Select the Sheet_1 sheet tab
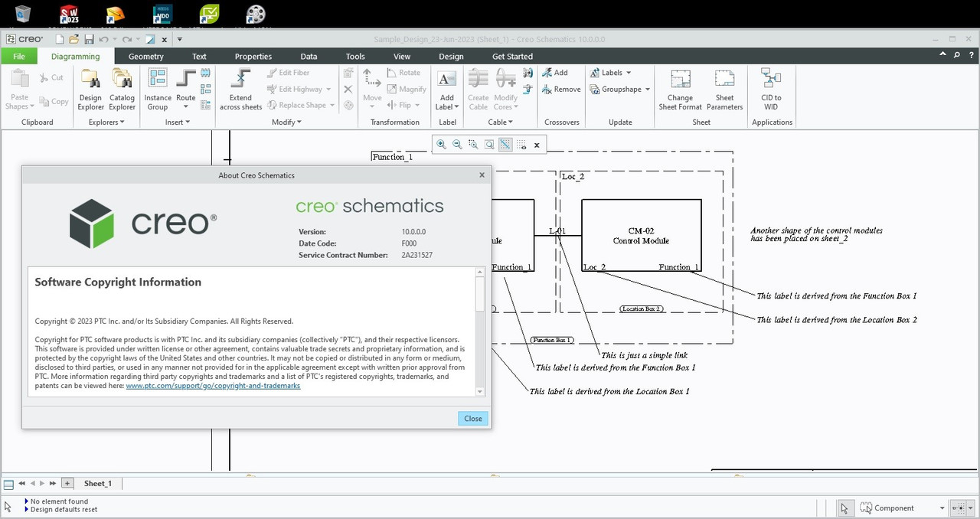The image size is (980, 519). click(x=98, y=483)
